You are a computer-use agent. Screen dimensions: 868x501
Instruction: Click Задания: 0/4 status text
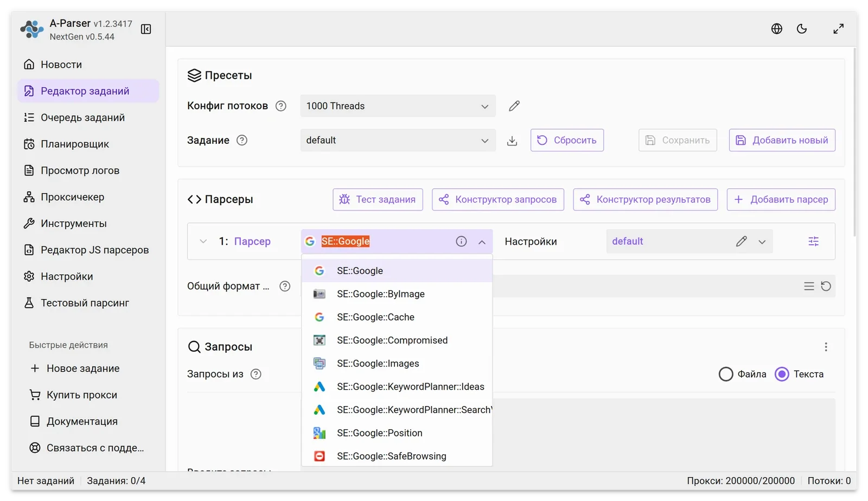[116, 481]
